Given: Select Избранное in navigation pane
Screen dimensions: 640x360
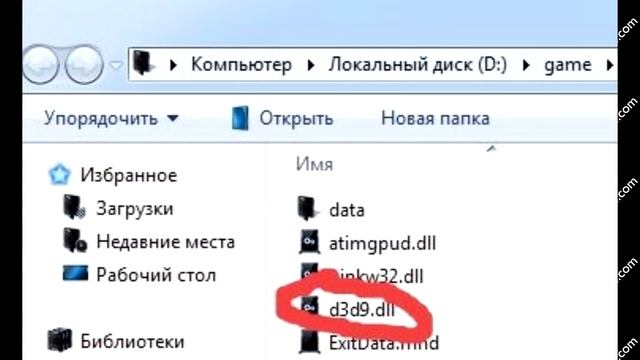Looking at the screenshot, I should [129, 176].
